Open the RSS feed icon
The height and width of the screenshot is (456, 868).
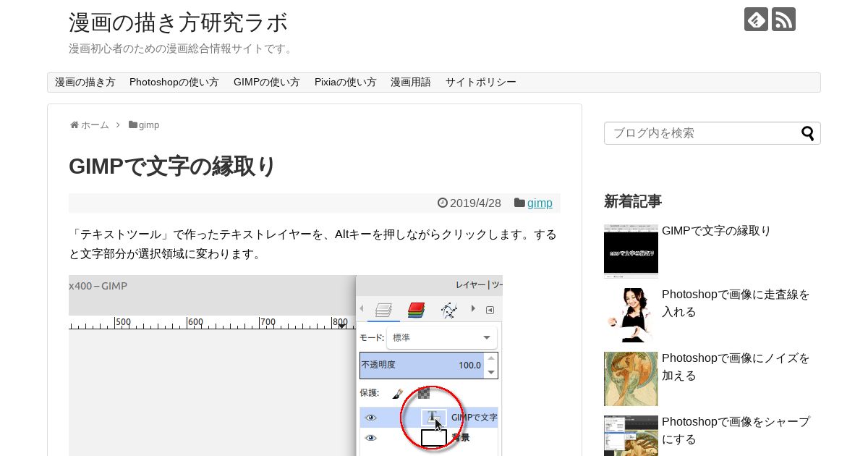tap(783, 19)
